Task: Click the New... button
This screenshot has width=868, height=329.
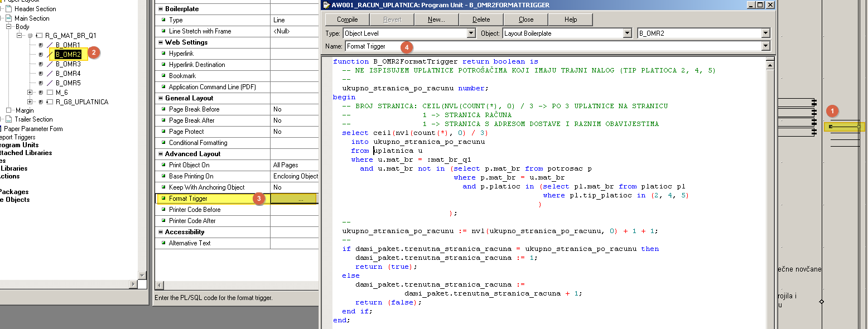Action: tap(436, 20)
